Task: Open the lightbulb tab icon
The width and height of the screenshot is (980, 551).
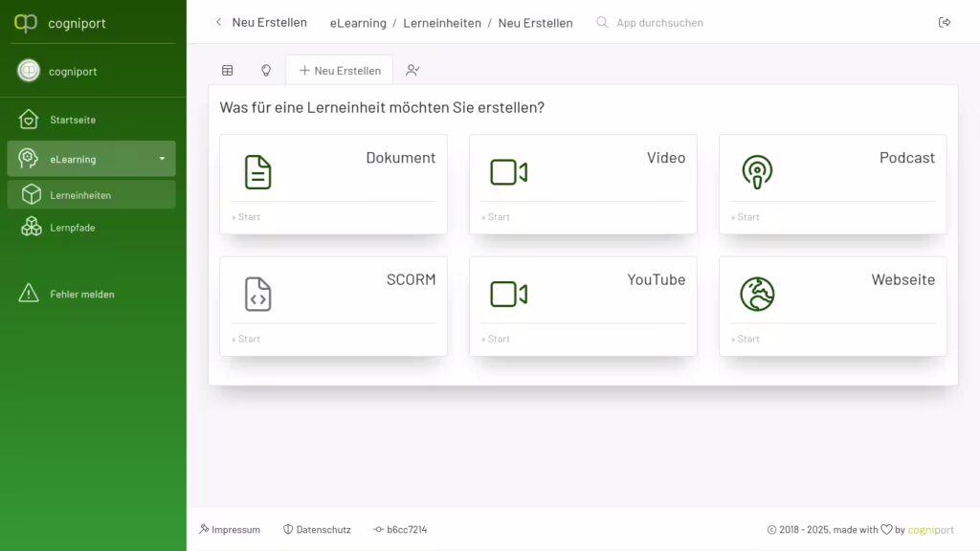Action: click(266, 70)
